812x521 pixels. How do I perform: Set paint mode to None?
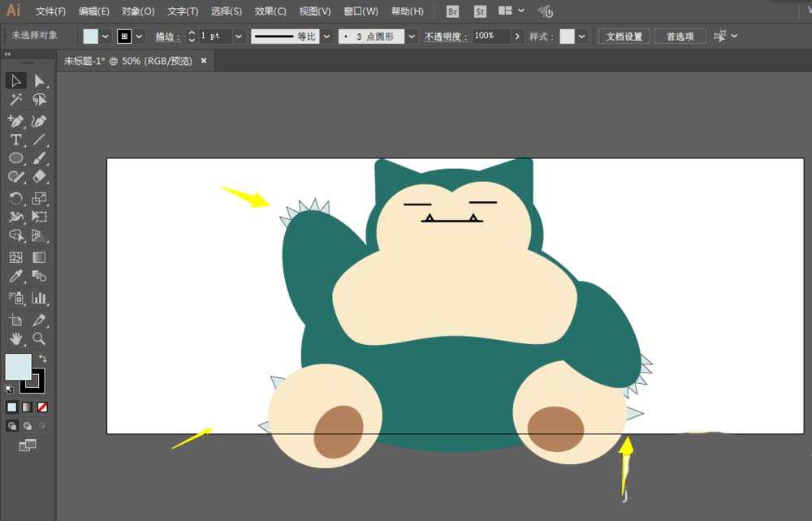point(42,407)
